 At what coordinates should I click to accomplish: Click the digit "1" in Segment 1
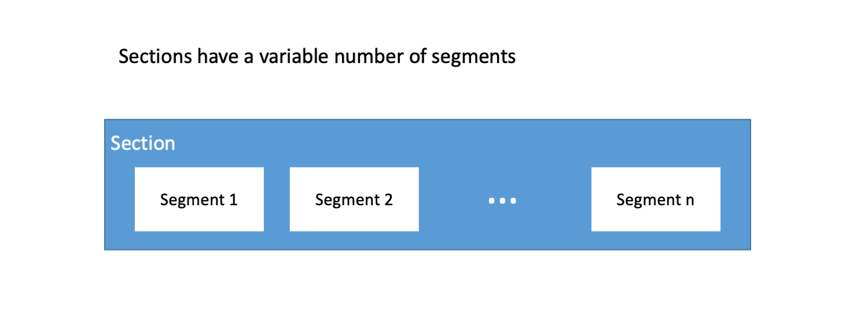233,200
